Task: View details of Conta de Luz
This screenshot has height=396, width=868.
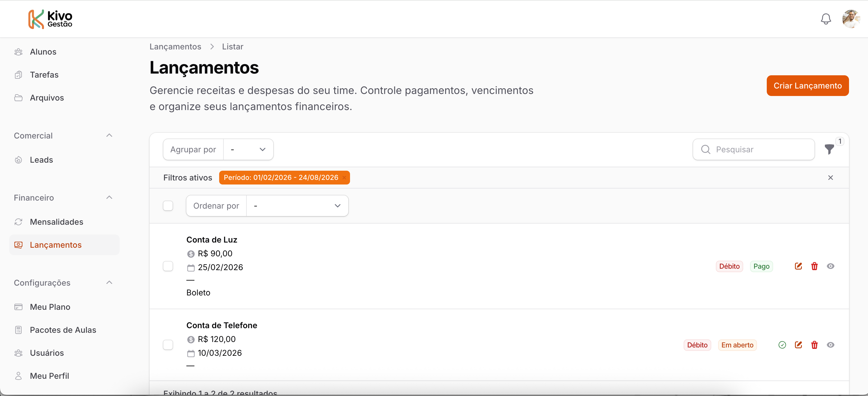Action: pyautogui.click(x=831, y=266)
